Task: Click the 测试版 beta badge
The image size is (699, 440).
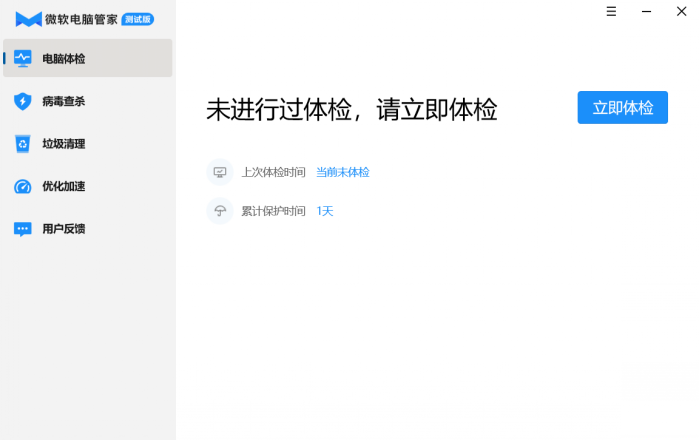Action: coord(138,20)
